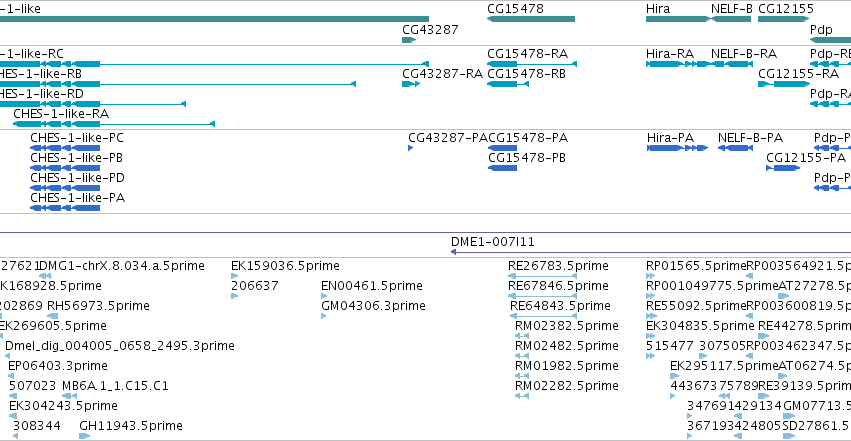Screen dimensions: 851x441
Task: Select the Hira gene bar
Action: coord(678,19)
